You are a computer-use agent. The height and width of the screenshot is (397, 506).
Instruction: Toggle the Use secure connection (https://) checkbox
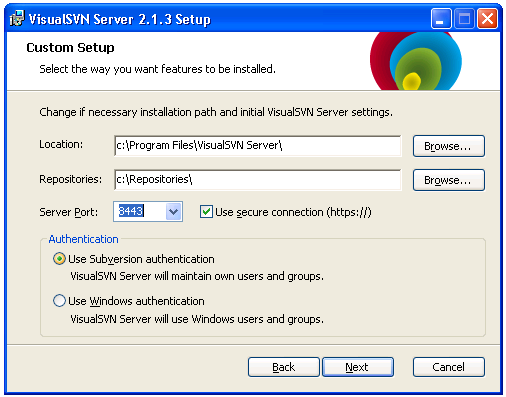(206, 212)
